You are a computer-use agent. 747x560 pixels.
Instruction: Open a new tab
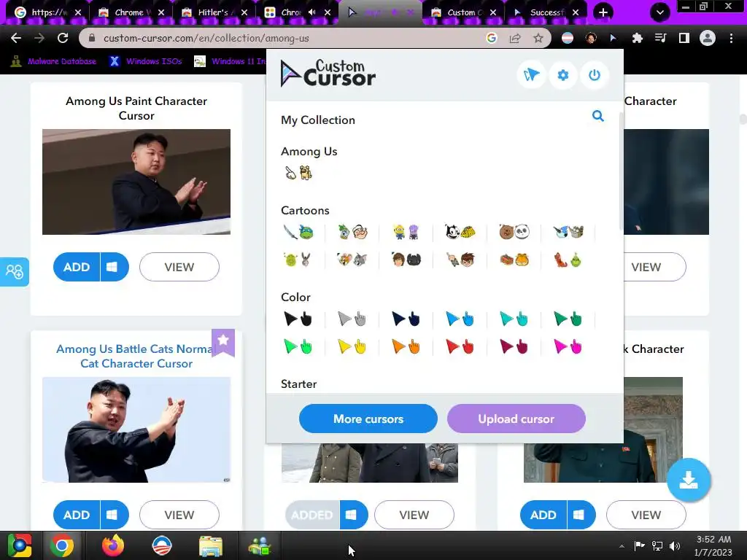coord(603,12)
